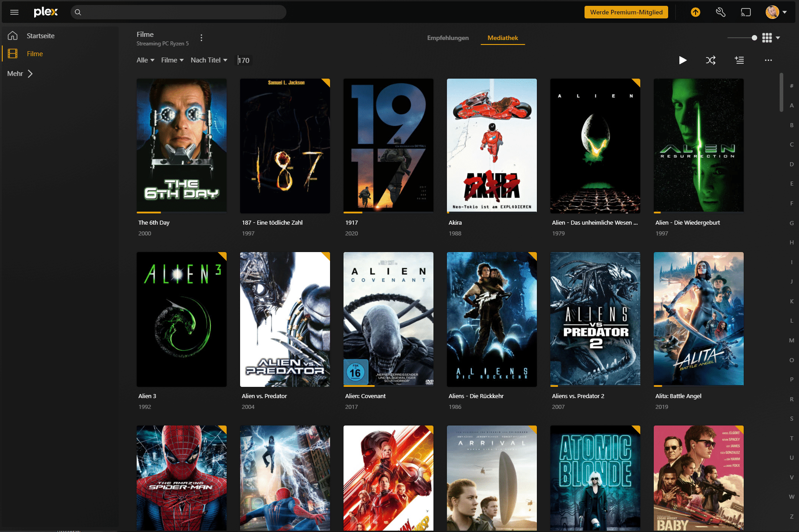Click Alien - Das unheimliche Wesen title
Screen dimensions: 799x532
594,222
